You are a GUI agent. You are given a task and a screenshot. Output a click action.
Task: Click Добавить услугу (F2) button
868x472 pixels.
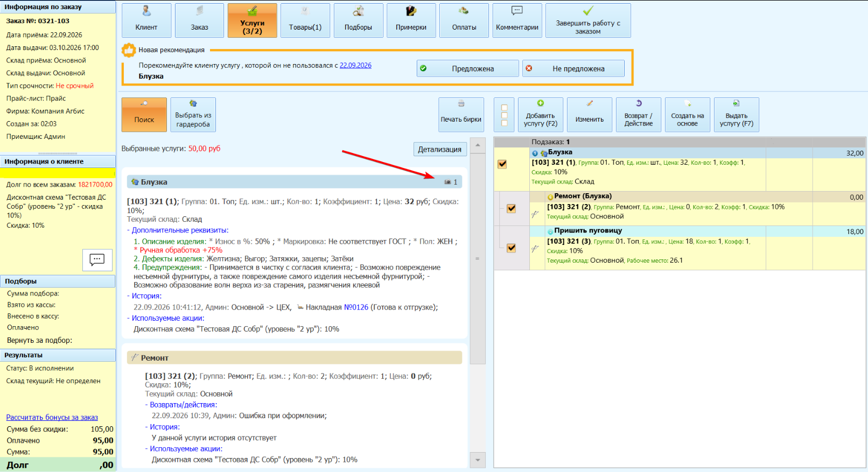coord(540,115)
